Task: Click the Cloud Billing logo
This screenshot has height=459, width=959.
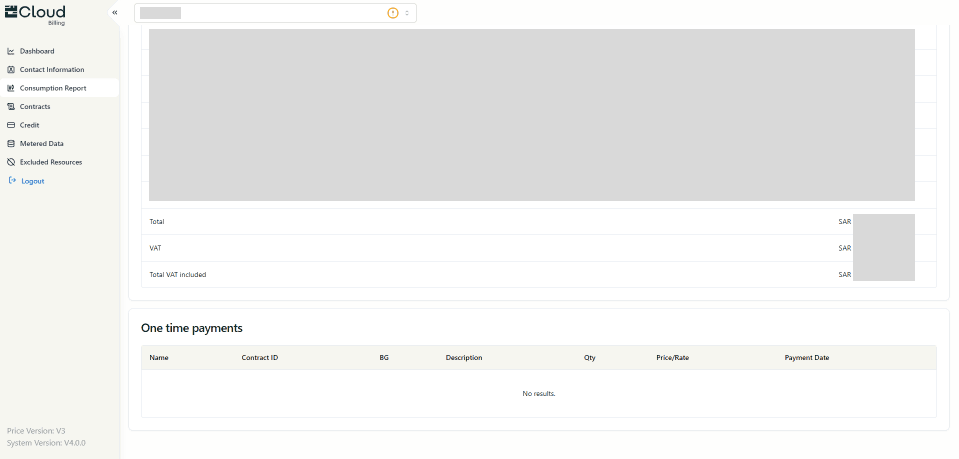Action: pos(36,14)
